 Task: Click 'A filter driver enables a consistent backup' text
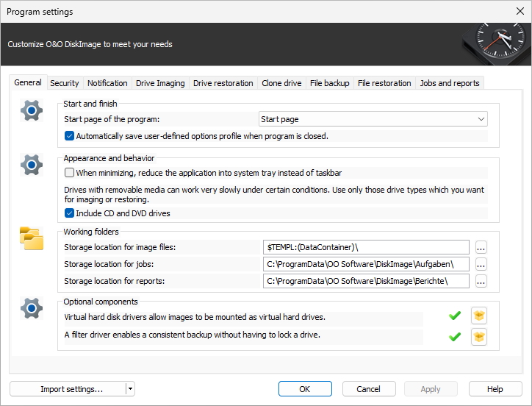[x=192, y=335]
